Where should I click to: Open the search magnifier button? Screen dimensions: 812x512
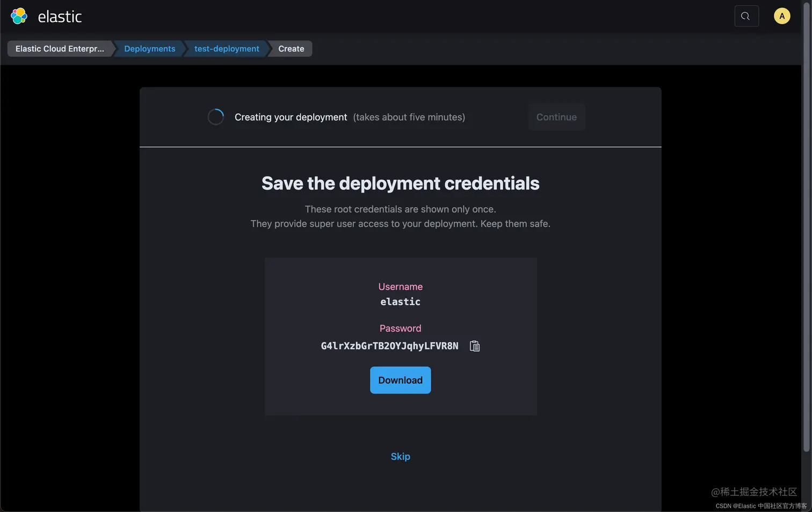click(746, 16)
